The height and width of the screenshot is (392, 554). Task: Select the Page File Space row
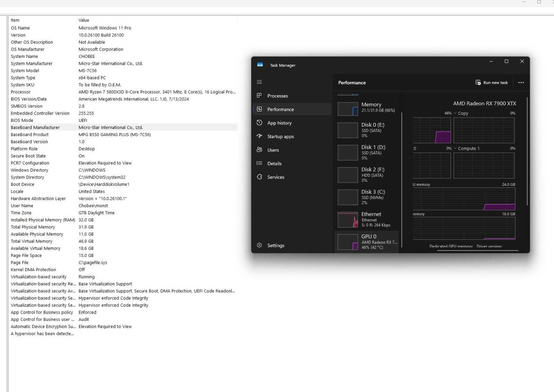(123, 255)
